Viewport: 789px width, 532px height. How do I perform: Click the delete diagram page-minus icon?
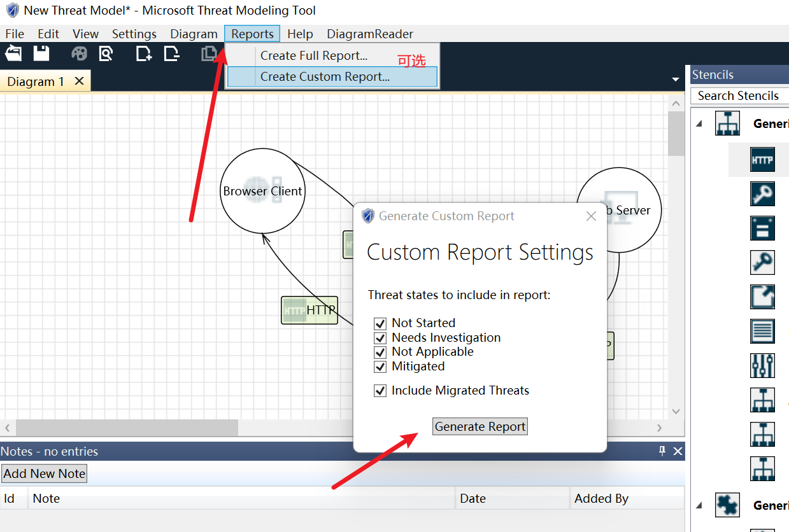coord(172,53)
